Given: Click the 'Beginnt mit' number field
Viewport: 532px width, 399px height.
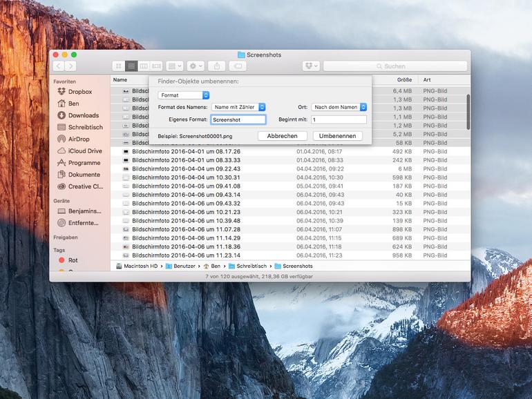Looking at the screenshot, I should pyautogui.click(x=339, y=120).
